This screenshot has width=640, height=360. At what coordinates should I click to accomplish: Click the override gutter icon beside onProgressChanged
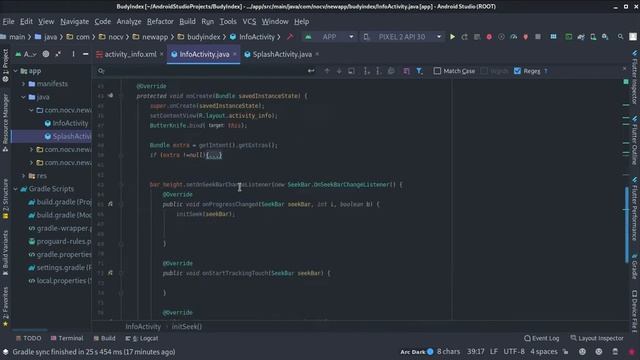111,204
